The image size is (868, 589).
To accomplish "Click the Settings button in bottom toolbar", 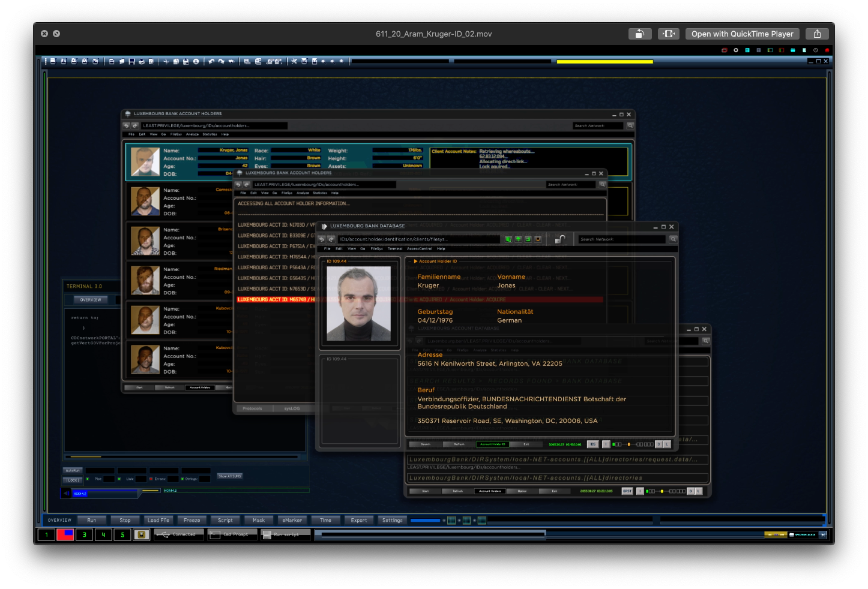I will pos(393,520).
